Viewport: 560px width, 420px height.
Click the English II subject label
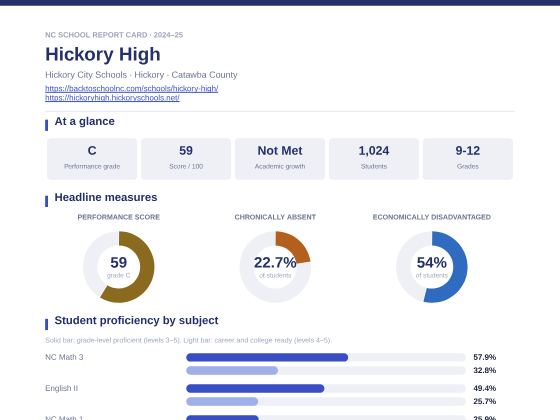pyautogui.click(x=61, y=388)
